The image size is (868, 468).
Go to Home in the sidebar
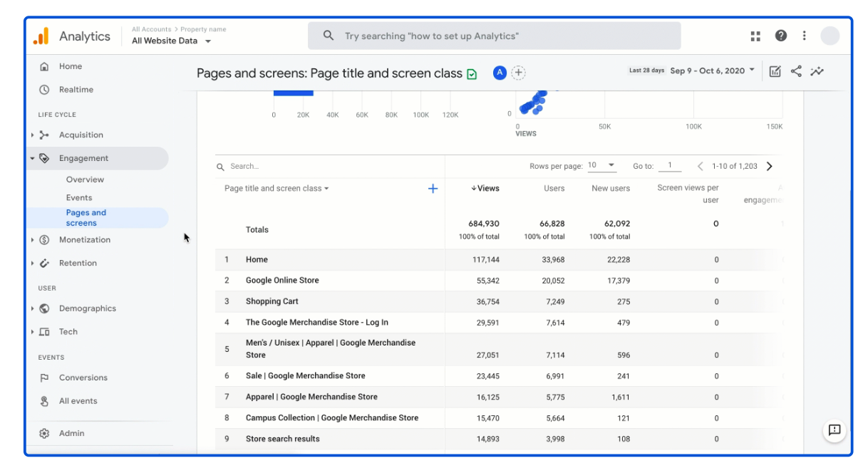[71, 66]
